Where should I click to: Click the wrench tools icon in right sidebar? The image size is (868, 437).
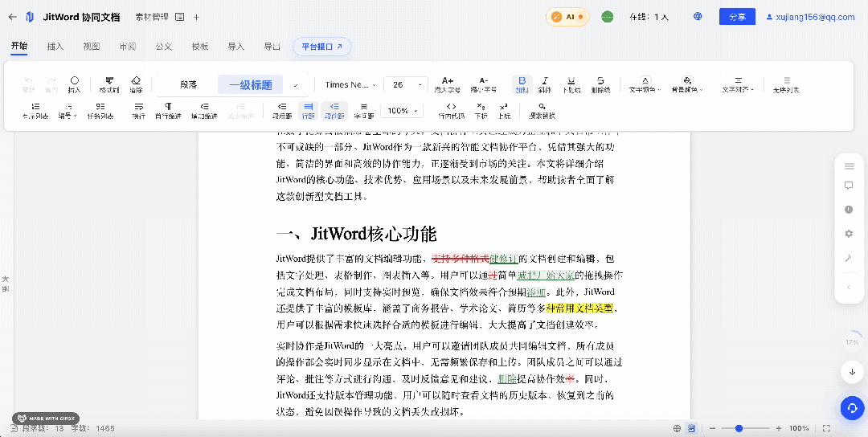[849, 259]
